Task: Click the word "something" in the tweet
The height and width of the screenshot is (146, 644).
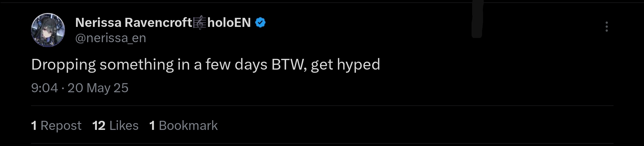Action: click(136, 65)
